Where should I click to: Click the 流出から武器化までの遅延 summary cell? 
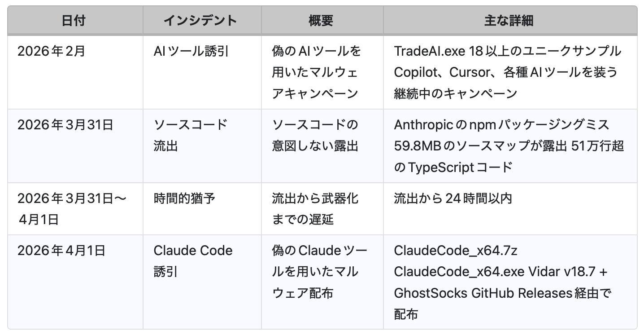click(315, 208)
